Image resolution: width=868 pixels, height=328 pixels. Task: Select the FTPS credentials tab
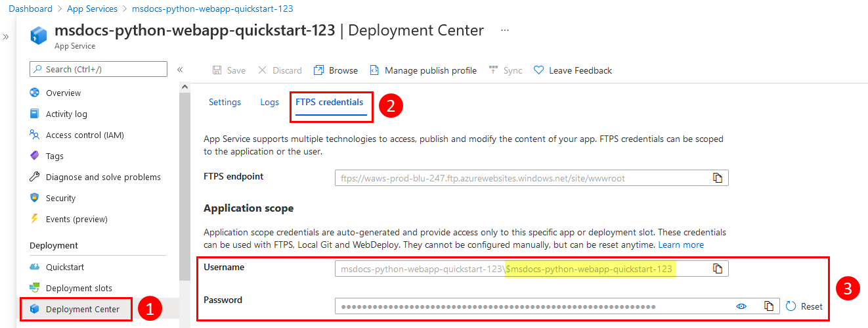[330, 103]
